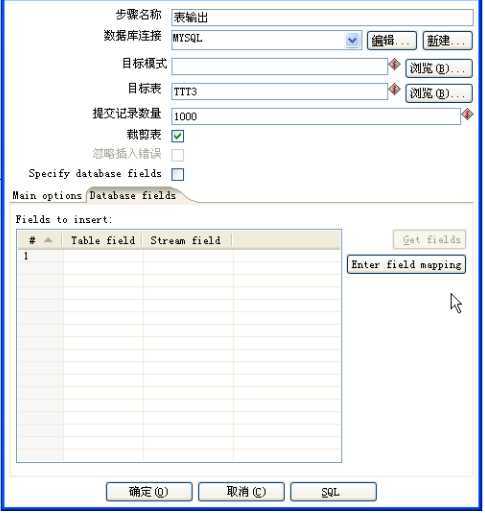This screenshot has width=485, height=513.
Task: Click the 新建... button
Action: point(449,41)
